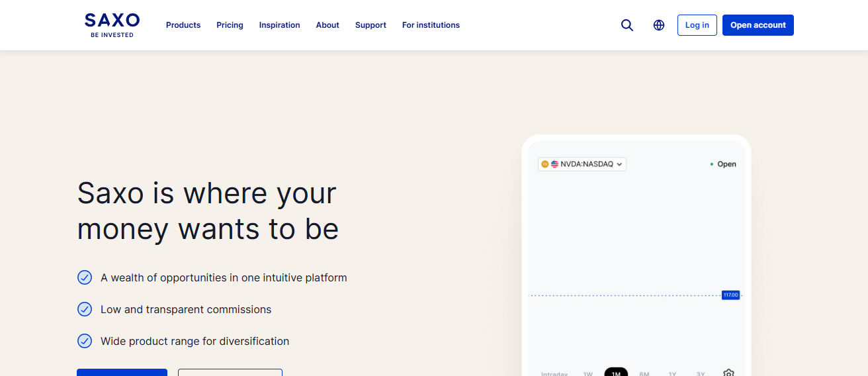Click the Saxo logo in the header
Viewport: 868px width, 376px height.
[112, 24]
